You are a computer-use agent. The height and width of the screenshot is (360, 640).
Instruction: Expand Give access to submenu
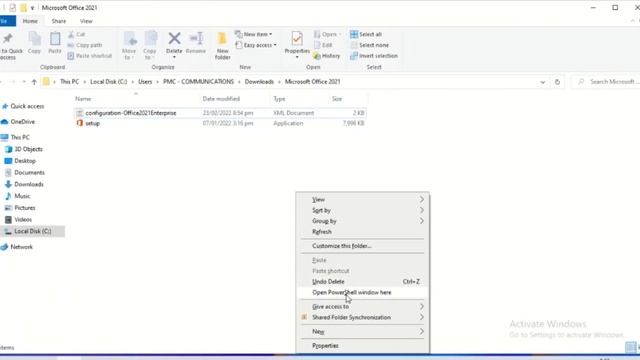pos(362,307)
